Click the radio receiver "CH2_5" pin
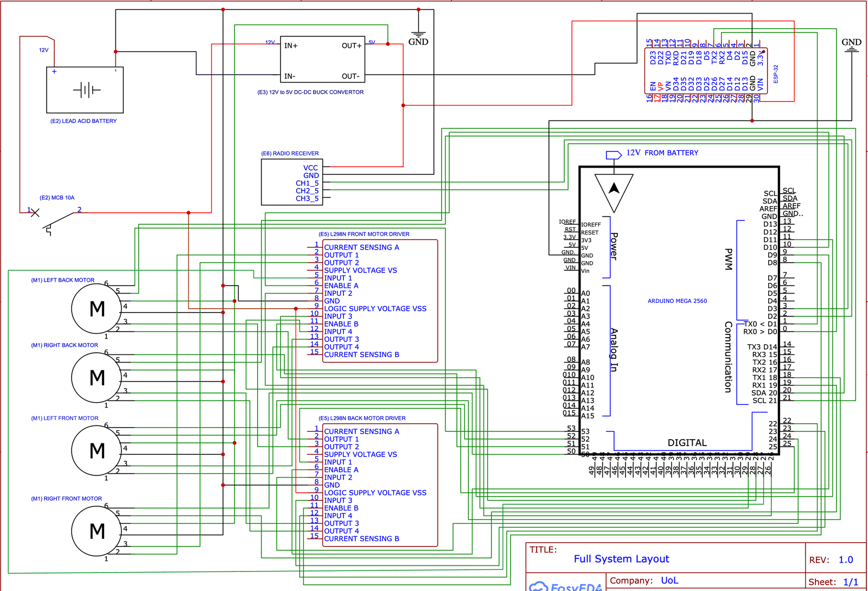Screen dimensions: 868x591 (307, 191)
